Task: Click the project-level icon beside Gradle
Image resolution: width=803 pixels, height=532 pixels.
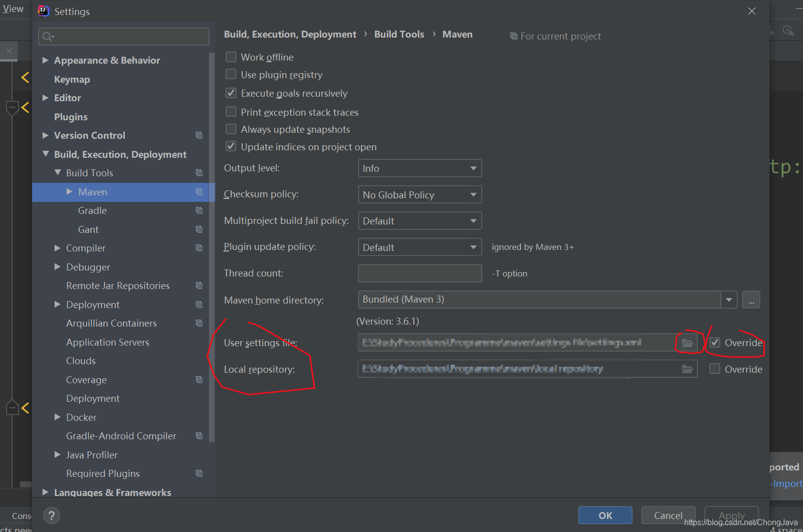Action: coord(199,210)
